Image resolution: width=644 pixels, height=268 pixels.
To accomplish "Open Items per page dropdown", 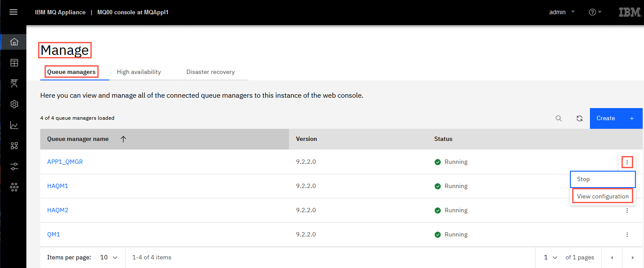I will (109, 258).
